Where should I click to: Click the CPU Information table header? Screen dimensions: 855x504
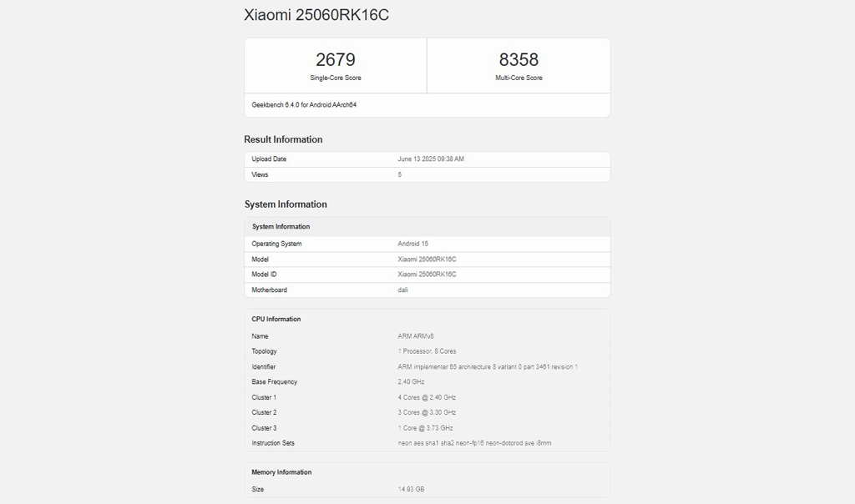point(276,320)
